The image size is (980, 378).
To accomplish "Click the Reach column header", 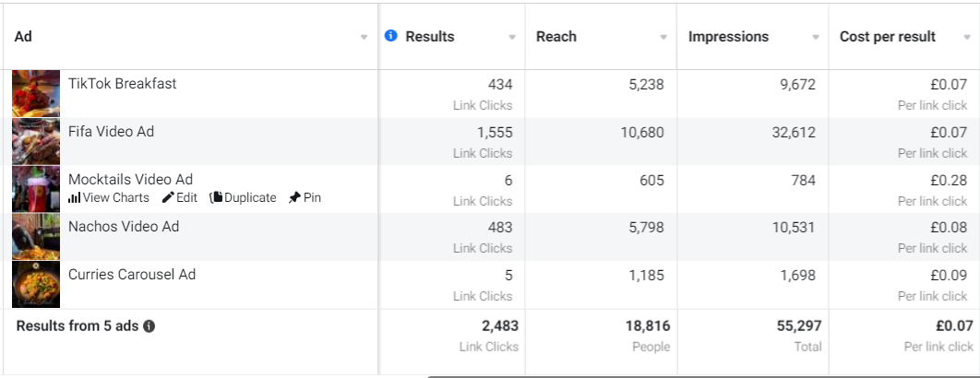I will point(556,37).
